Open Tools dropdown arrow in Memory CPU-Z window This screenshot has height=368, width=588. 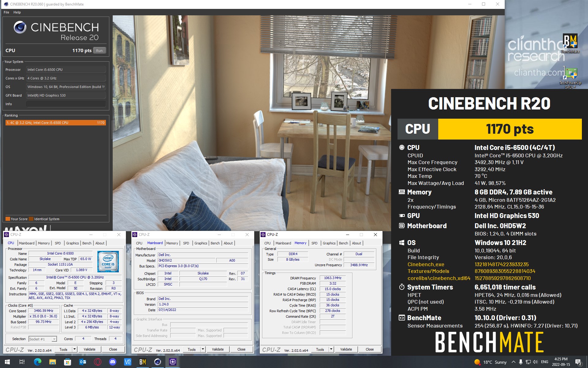(331, 349)
